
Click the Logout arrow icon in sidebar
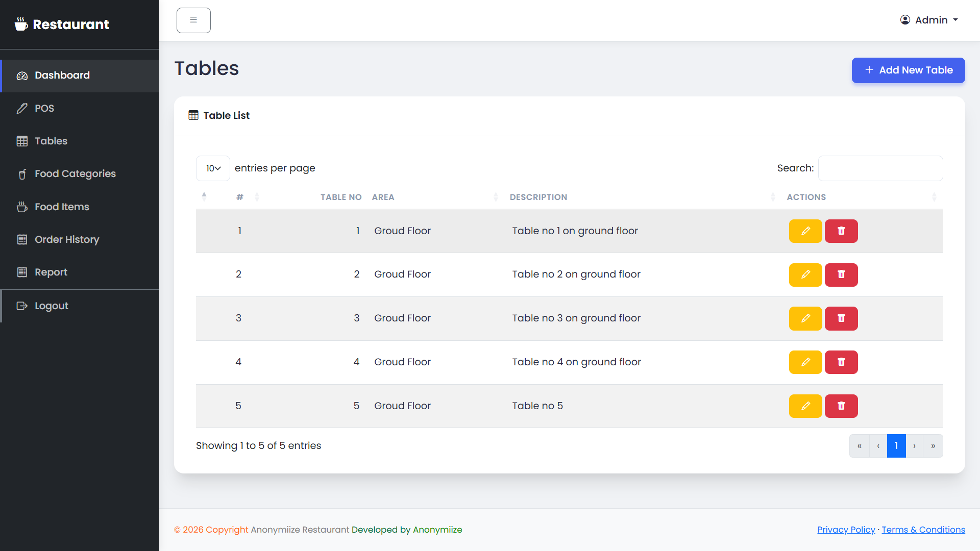click(x=22, y=306)
